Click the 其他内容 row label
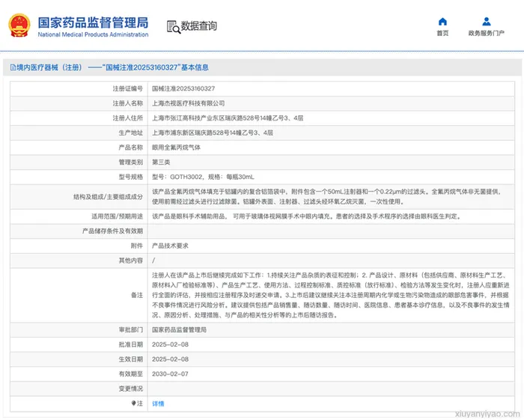Viewport: 524px width, 420px height. 131,261
